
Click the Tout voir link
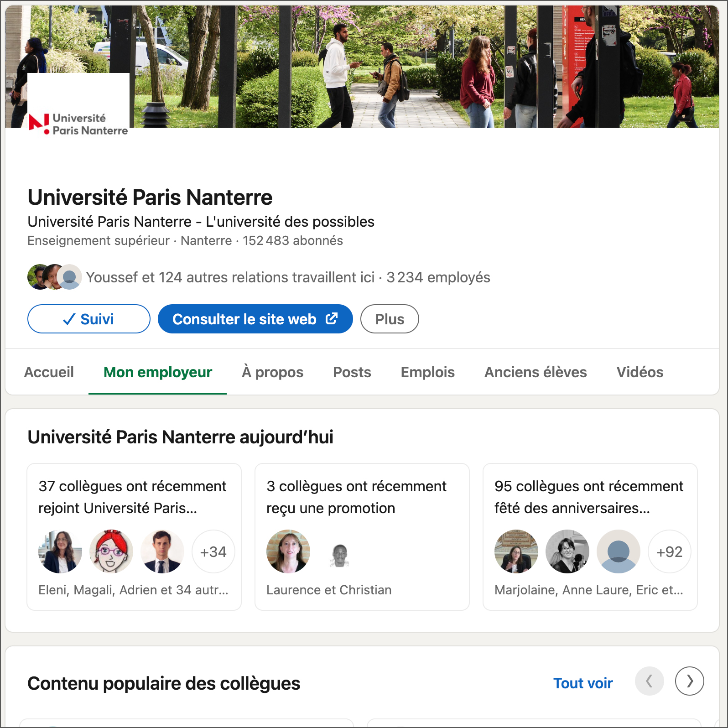click(583, 683)
